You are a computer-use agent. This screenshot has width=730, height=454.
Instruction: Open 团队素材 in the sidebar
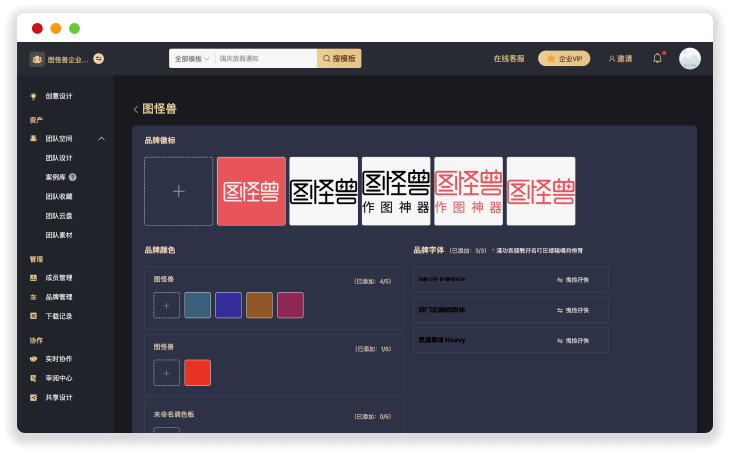click(x=59, y=235)
